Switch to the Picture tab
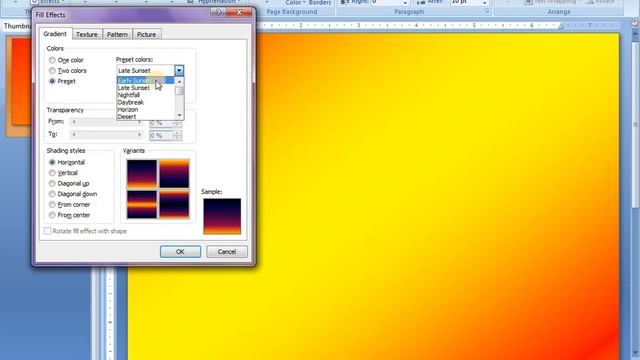The height and width of the screenshot is (360, 640). (x=147, y=35)
